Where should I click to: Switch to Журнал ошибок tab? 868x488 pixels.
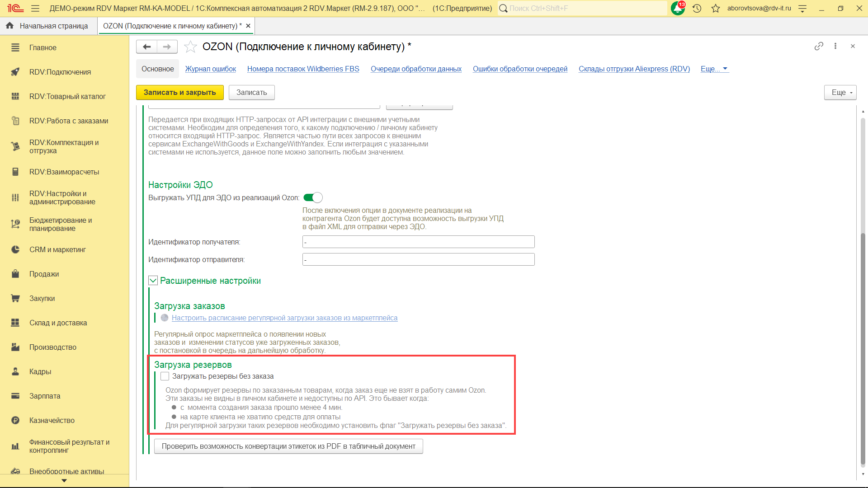210,69
